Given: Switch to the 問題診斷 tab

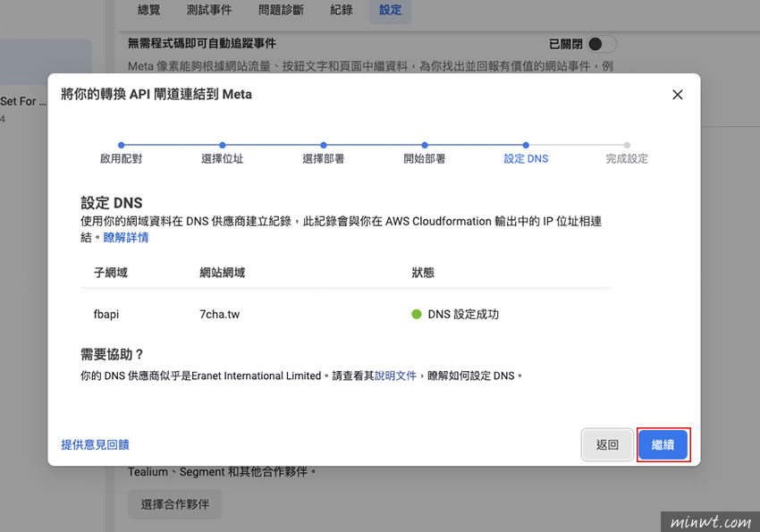Looking at the screenshot, I should pyautogui.click(x=281, y=10).
